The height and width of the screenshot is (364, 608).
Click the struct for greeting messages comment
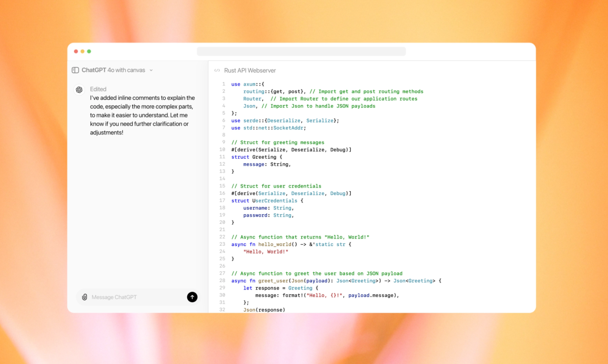[x=278, y=142]
